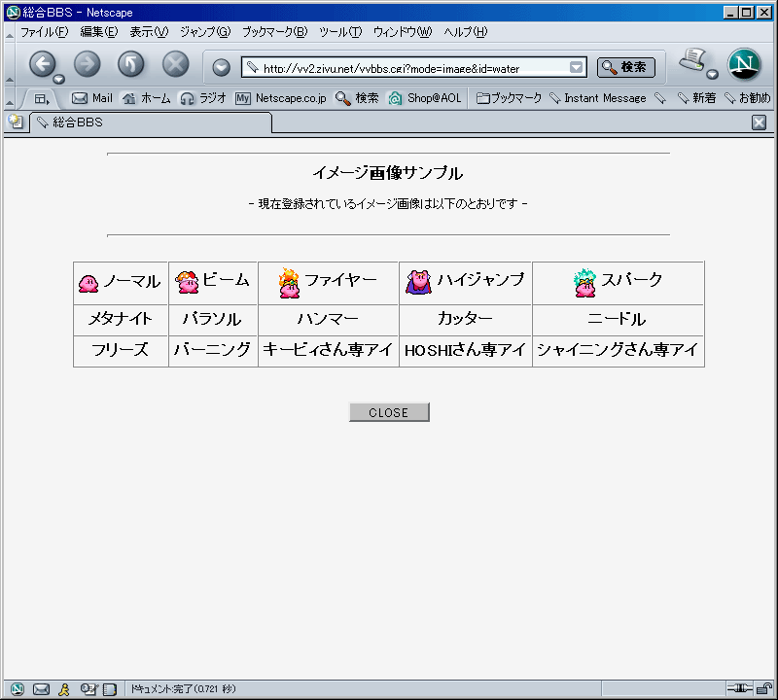Open the 新着 bookmark
Image resolution: width=778 pixels, height=700 pixels.
697,98
